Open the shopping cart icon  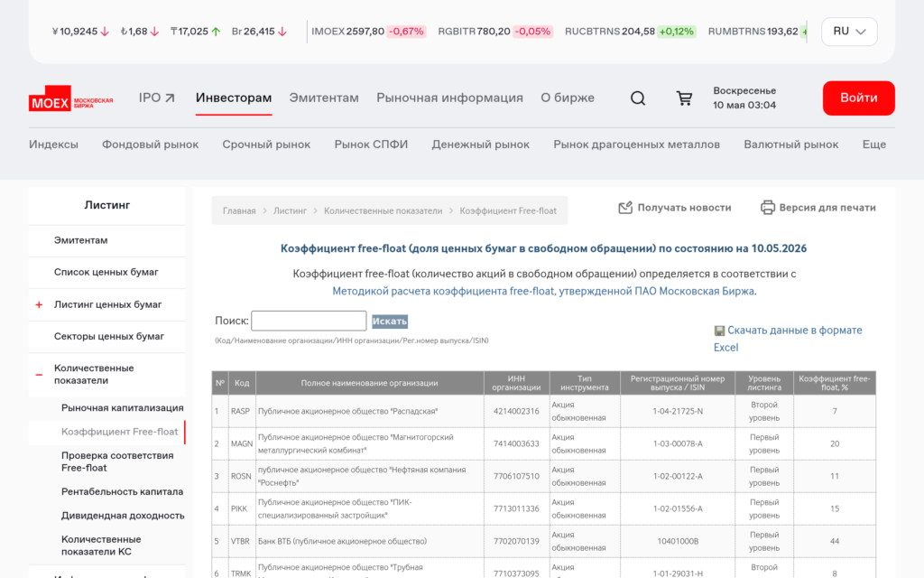[x=684, y=98]
